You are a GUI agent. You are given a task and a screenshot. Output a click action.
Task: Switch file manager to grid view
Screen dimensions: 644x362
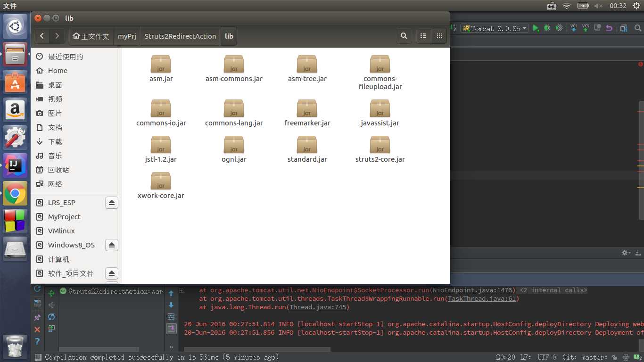pos(439,36)
